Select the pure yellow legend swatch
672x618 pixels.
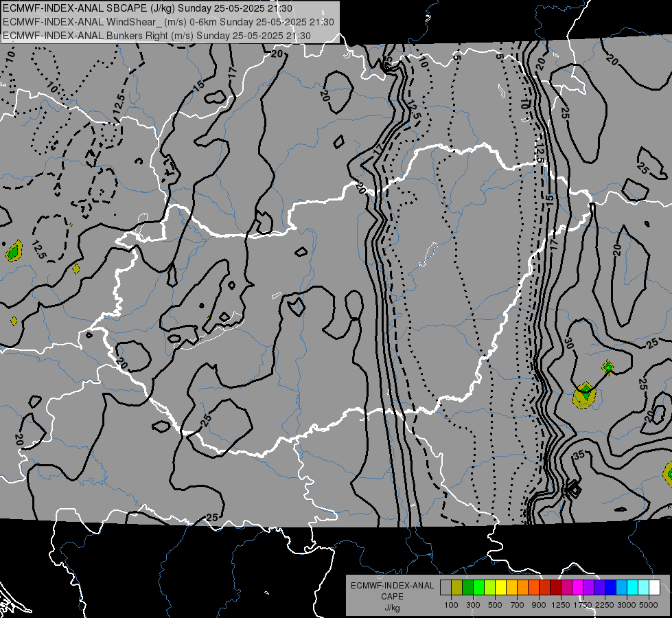coord(500,587)
